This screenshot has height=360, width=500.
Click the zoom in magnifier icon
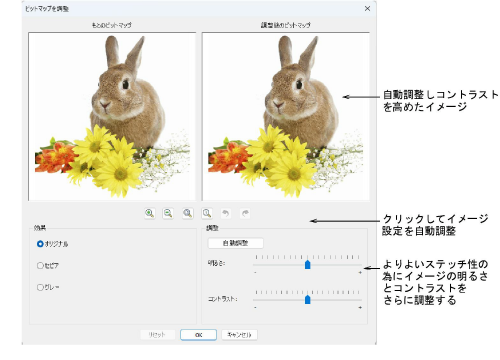point(150,213)
